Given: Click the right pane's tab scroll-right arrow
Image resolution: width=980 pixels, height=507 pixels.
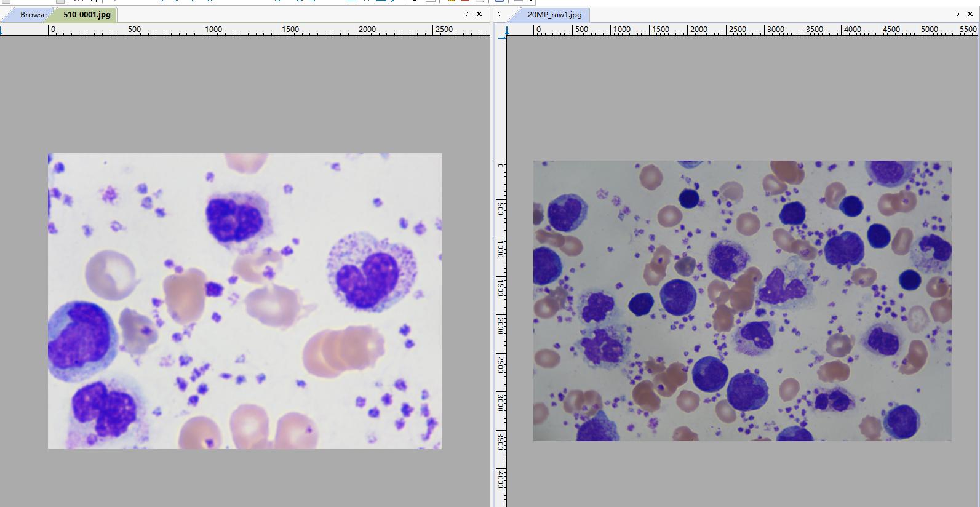Looking at the screenshot, I should click(x=957, y=14).
